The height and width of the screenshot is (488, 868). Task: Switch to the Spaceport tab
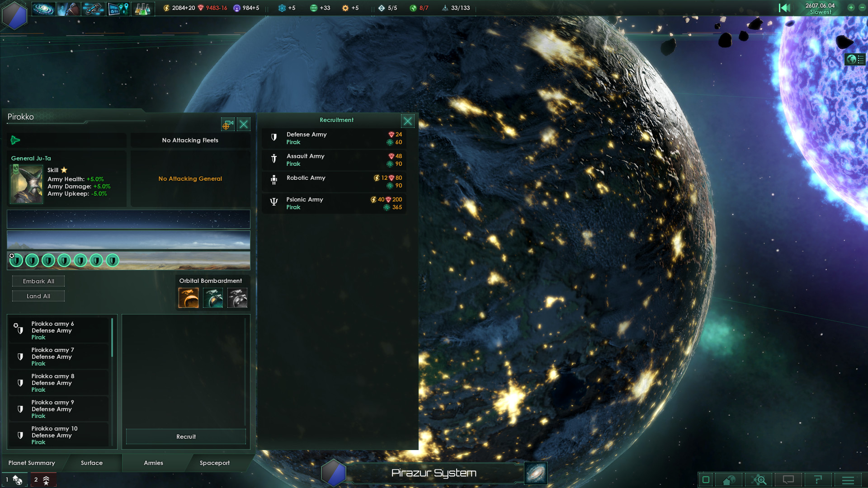click(213, 462)
